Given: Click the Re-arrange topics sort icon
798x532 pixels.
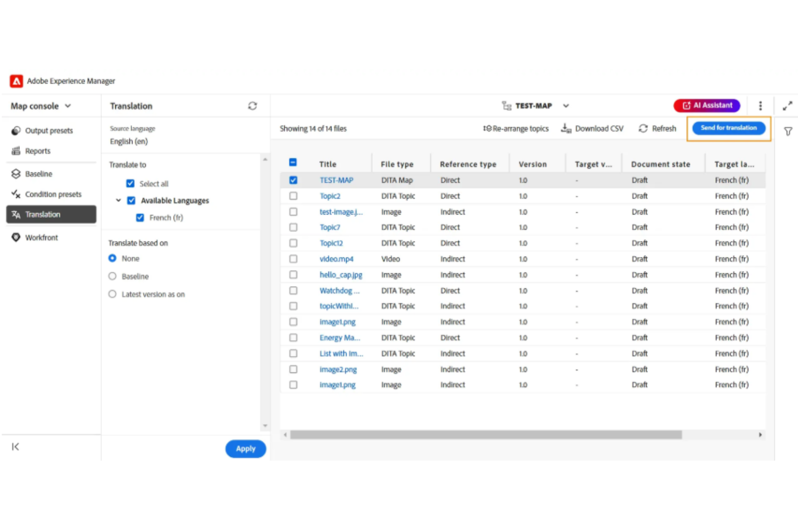Looking at the screenshot, I should click(x=487, y=128).
